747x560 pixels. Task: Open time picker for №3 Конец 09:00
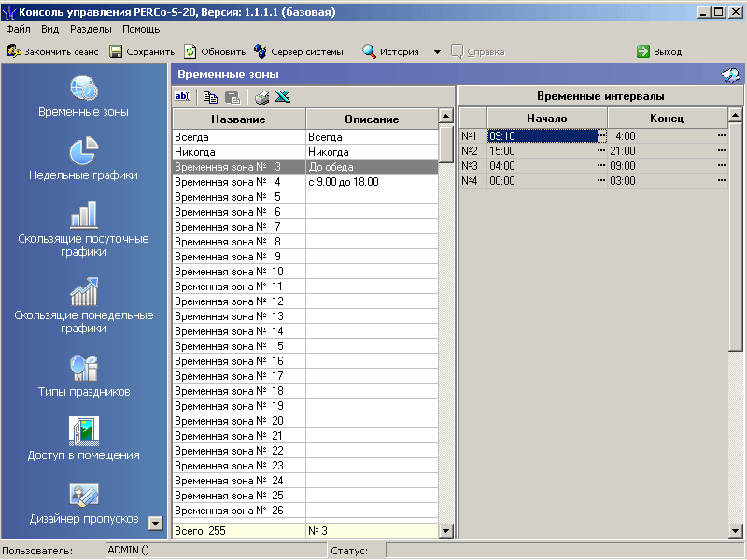tap(722, 166)
